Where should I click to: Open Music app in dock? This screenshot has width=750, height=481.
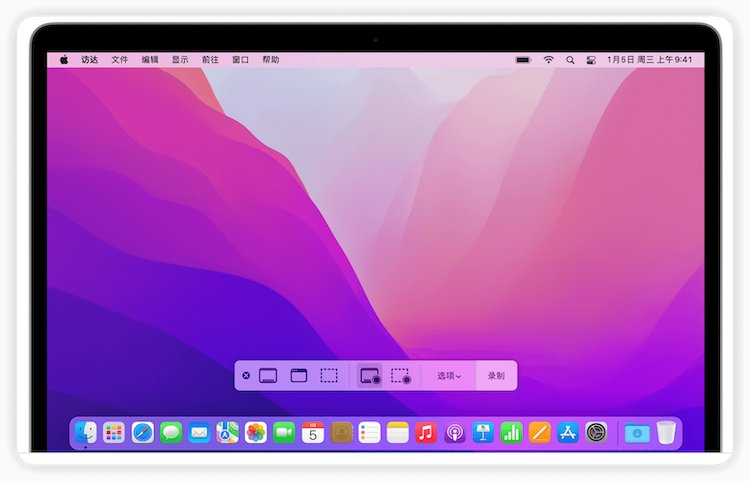pos(426,432)
